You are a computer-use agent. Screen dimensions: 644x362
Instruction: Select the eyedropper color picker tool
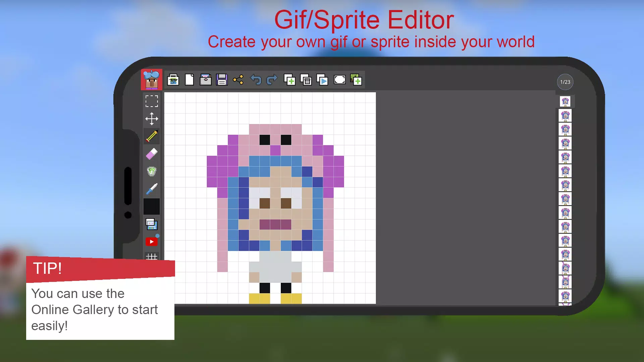(x=152, y=189)
